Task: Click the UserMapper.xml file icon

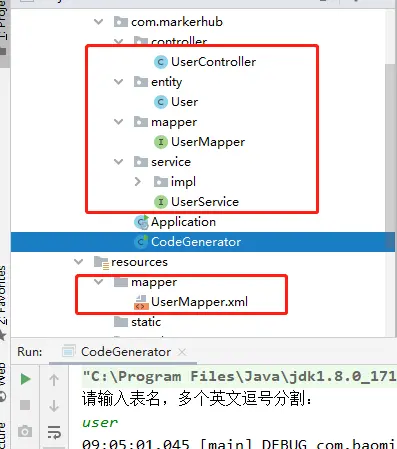Action: pos(141,302)
